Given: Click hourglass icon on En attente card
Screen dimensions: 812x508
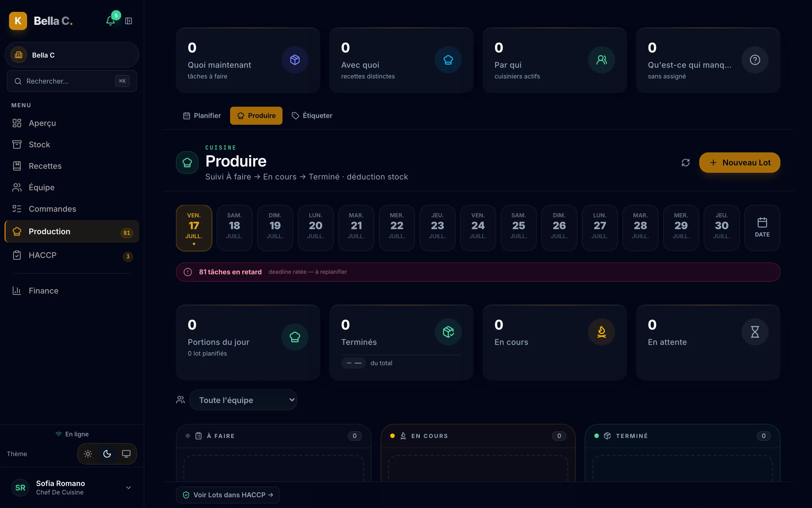Looking at the screenshot, I should pos(754,332).
